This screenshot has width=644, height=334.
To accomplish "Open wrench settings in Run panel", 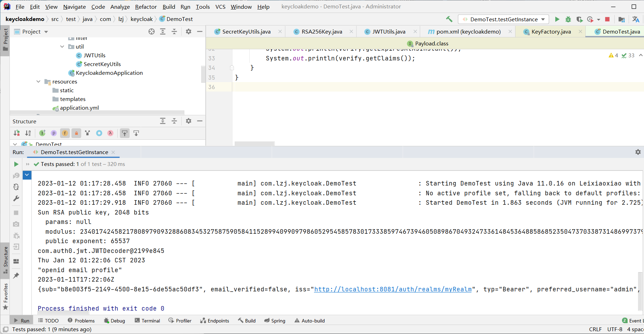I will [16, 198].
